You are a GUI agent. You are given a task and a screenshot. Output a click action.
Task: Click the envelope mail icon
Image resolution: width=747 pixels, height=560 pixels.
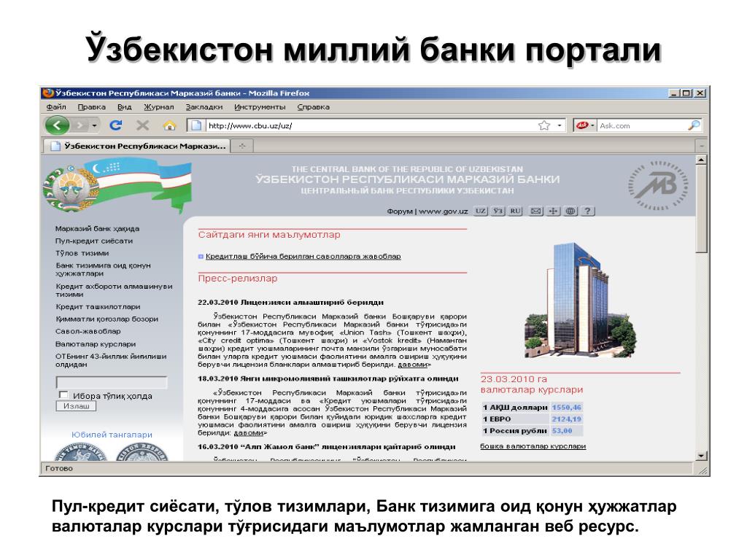[536, 211]
